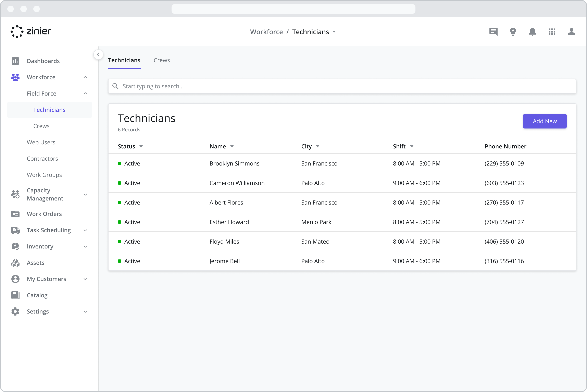Open the notifications bell

tap(532, 32)
